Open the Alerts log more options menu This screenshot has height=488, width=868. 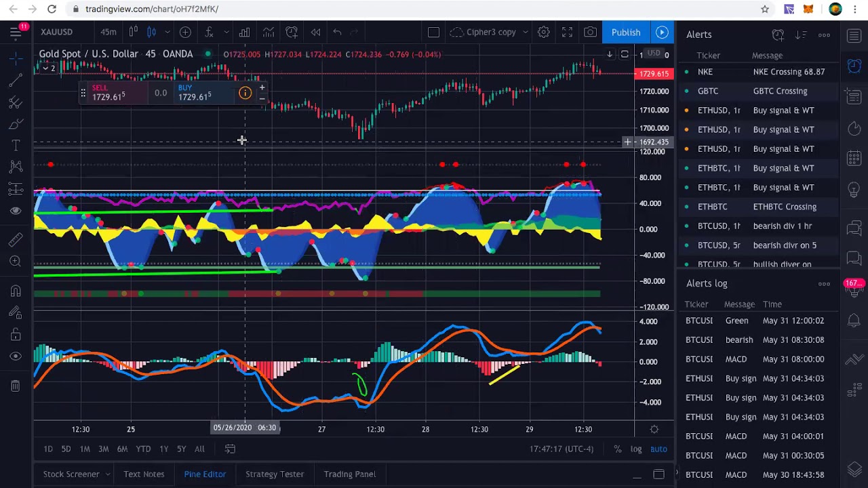tap(824, 284)
